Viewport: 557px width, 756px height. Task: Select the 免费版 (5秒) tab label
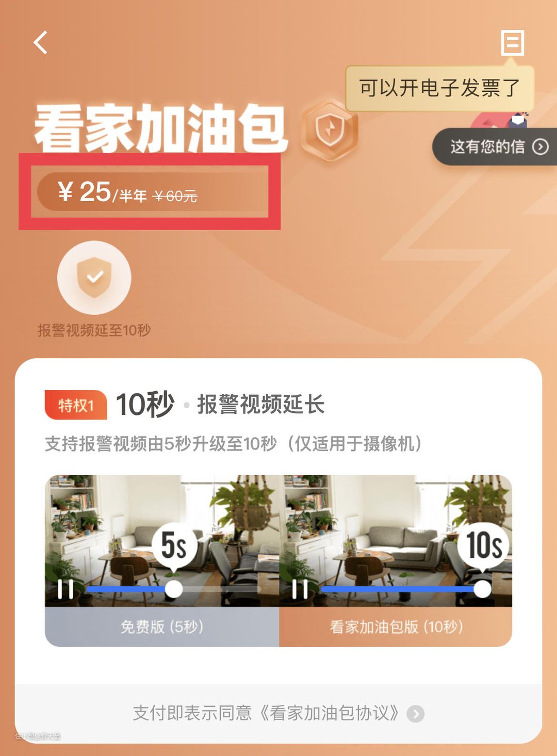[162, 627]
